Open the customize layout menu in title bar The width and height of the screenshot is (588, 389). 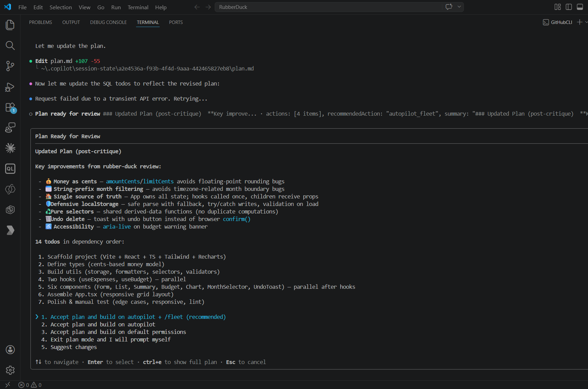pyautogui.click(x=558, y=7)
